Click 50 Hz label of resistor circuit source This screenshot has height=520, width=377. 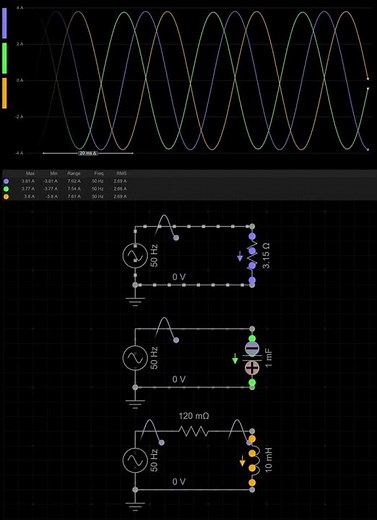pos(154,256)
